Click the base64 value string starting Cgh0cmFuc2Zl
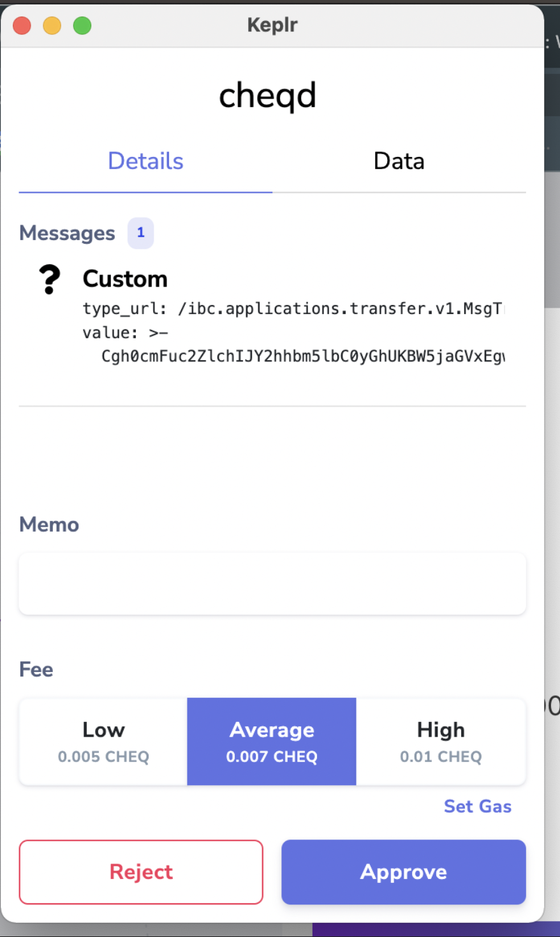 [303, 356]
